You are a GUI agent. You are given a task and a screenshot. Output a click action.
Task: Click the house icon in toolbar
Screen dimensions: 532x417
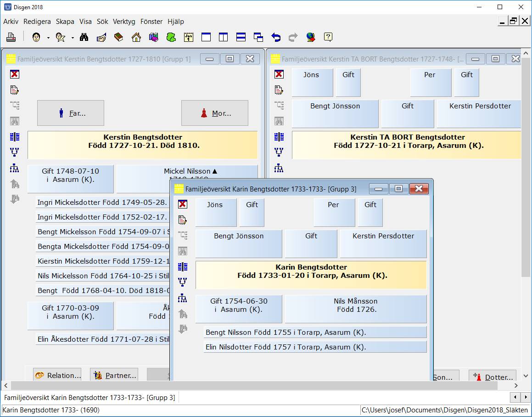[x=136, y=37]
